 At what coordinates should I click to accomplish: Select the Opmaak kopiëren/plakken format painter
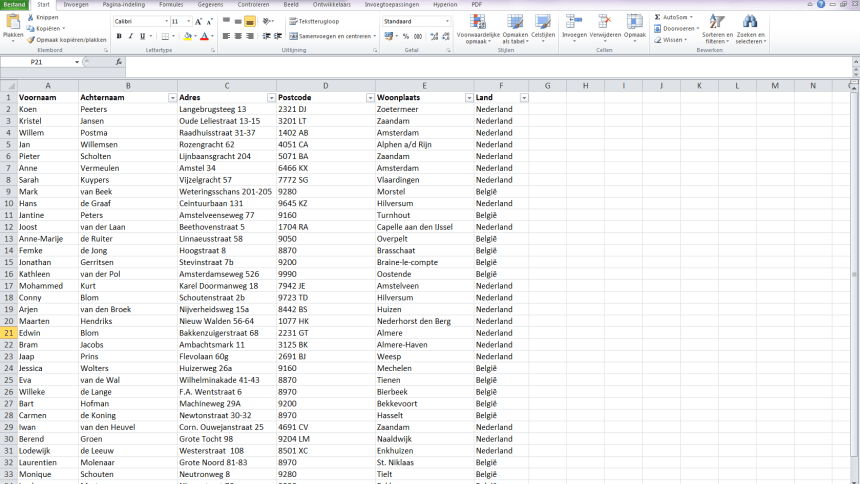31,40
